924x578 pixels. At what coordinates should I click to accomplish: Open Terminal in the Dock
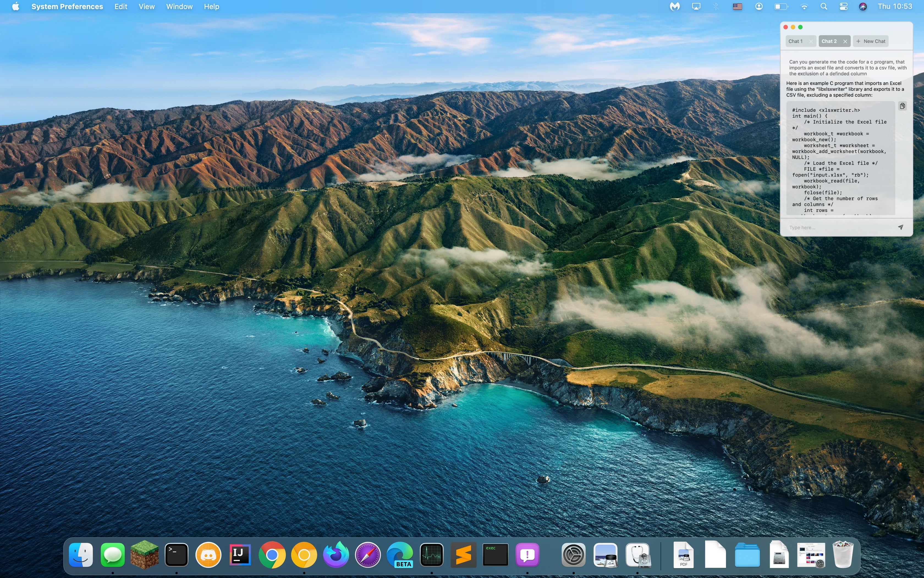coord(176,554)
